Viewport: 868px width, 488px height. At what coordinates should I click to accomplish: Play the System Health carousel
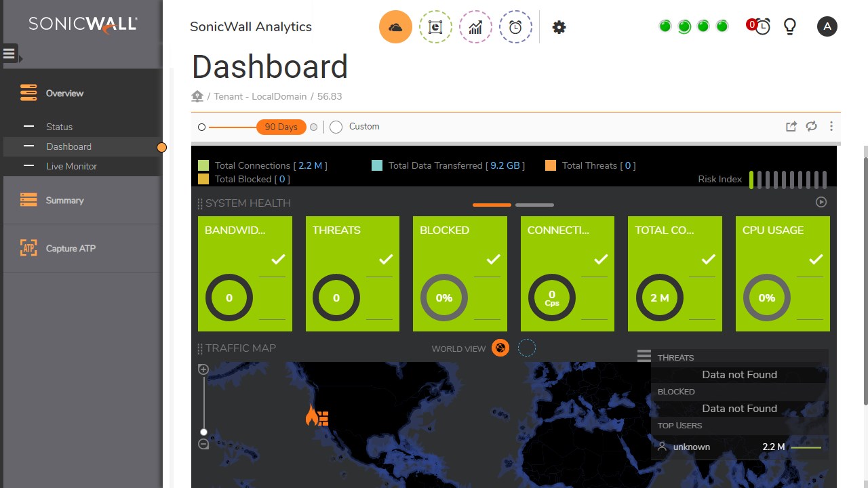(x=821, y=202)
